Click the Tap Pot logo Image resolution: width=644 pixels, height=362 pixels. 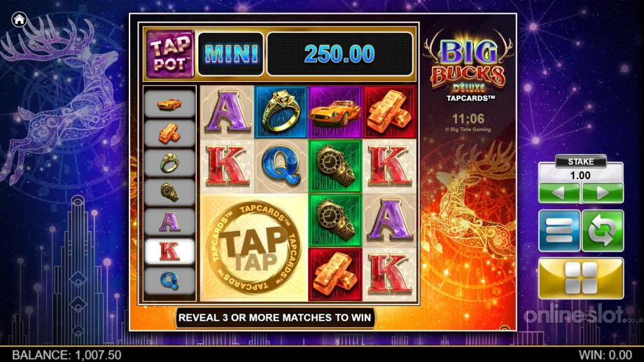[170, 54]
